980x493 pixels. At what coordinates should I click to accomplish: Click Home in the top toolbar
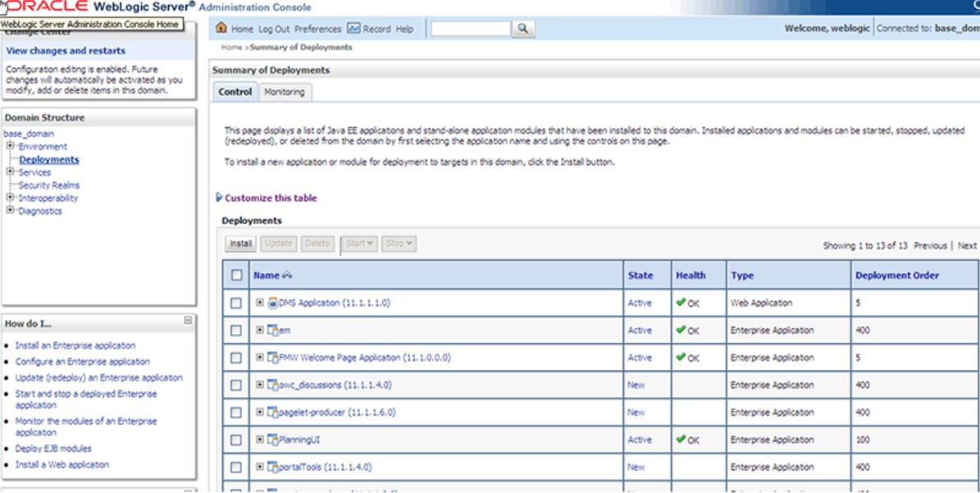point(243,29)
